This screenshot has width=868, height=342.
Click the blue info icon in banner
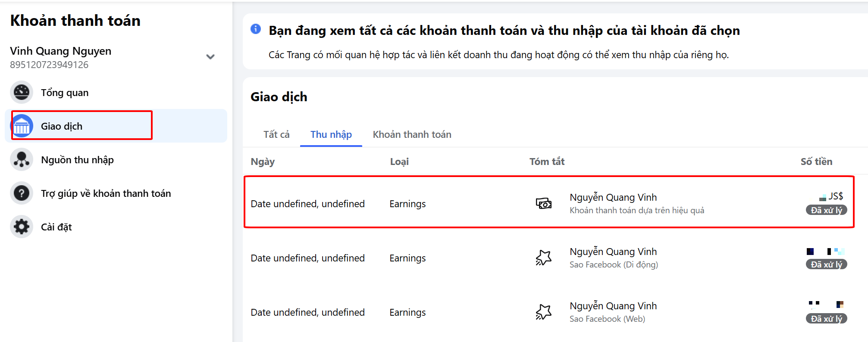256,29
